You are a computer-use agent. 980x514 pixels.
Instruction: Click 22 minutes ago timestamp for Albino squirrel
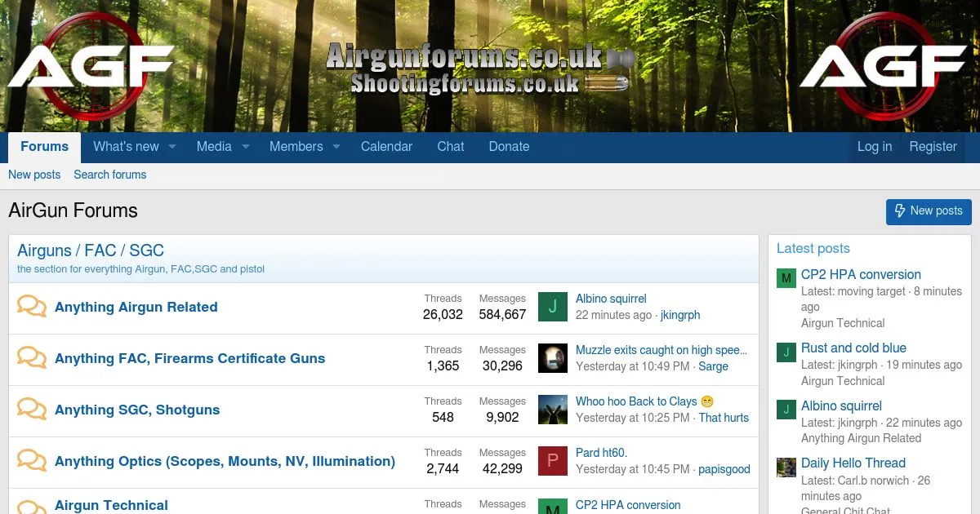[x=613, y=315]
